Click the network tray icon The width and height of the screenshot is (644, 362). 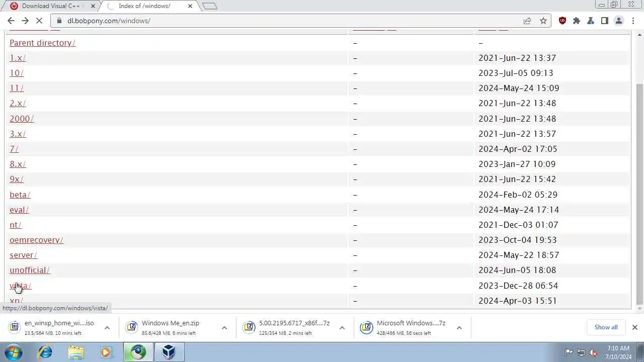pyautogui.click(x=581, y=352)
